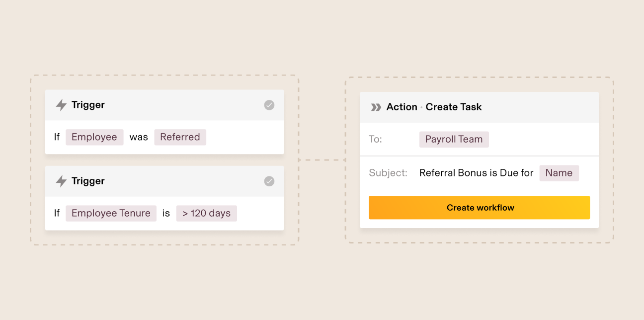Change the > 120 days condition value

tap(206, 213)
